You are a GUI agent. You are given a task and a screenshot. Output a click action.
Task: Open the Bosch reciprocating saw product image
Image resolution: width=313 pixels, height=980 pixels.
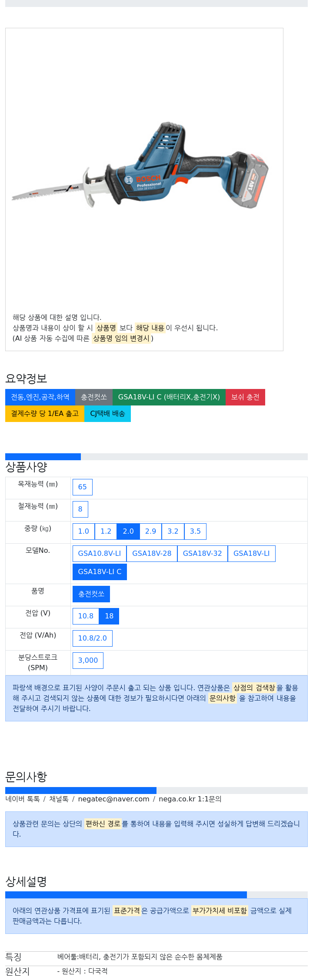pyautogui.click(x=140, y=165)
